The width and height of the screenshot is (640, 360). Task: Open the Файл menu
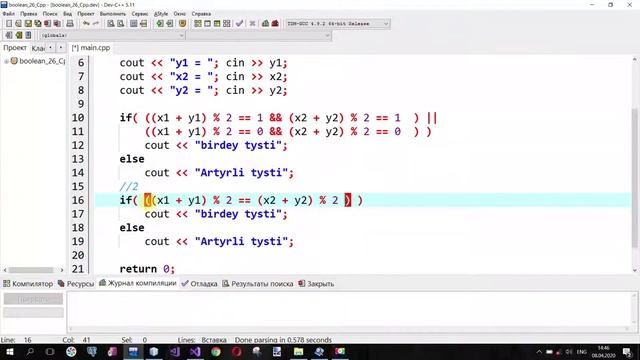[9, 14]
